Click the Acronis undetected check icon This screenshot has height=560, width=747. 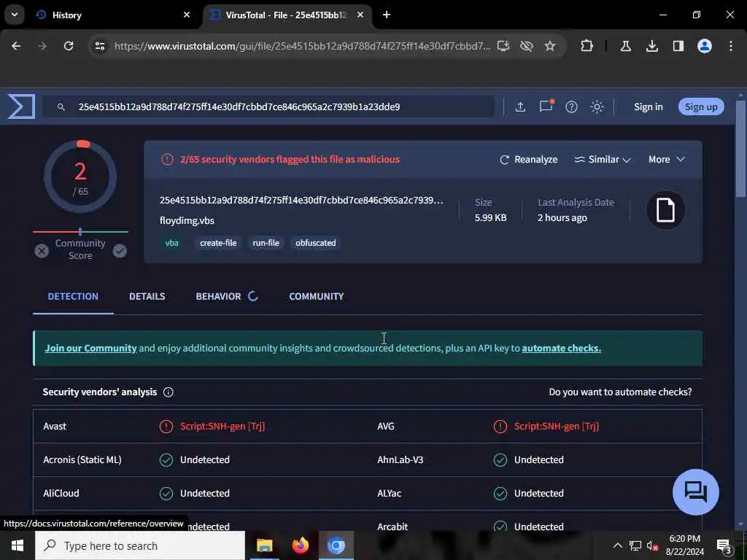[x=166, y=460]
